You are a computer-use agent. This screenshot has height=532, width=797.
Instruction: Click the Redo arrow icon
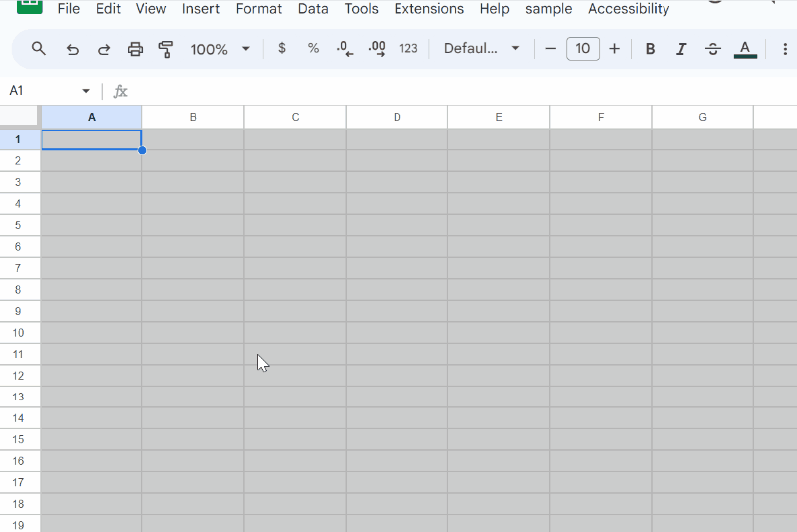pos(104,49)
